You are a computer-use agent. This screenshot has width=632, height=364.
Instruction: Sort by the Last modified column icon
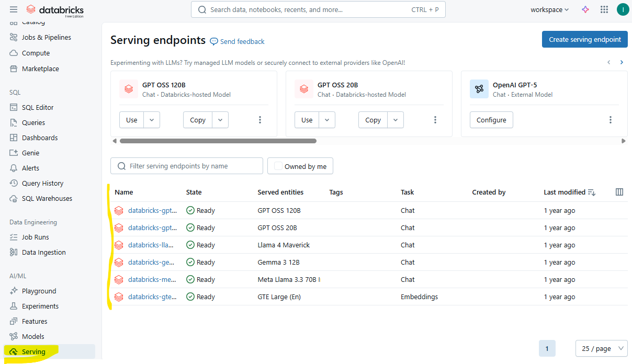pyautogui.click(x=592, y=192)
